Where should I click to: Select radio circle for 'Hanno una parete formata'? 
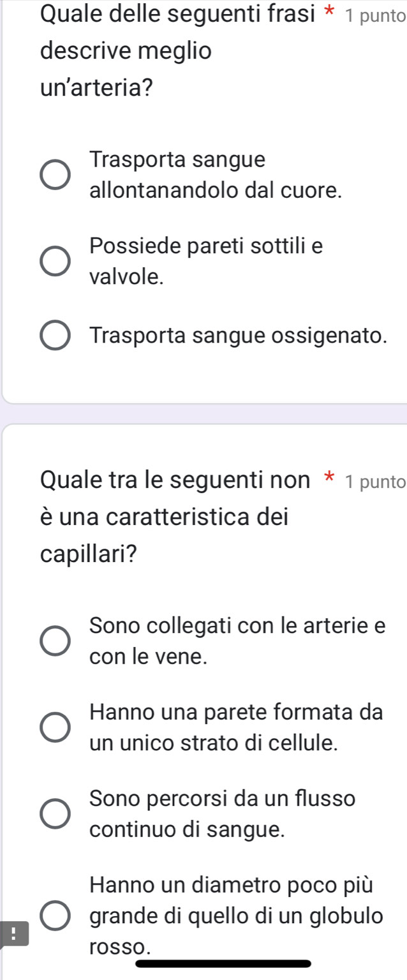(x=56, y=727)
